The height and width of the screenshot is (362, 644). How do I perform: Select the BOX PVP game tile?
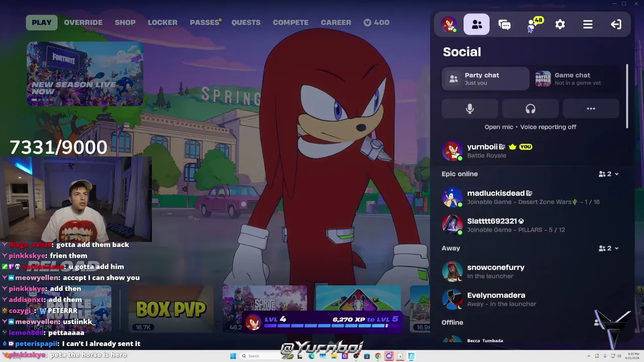pos(171,309)
